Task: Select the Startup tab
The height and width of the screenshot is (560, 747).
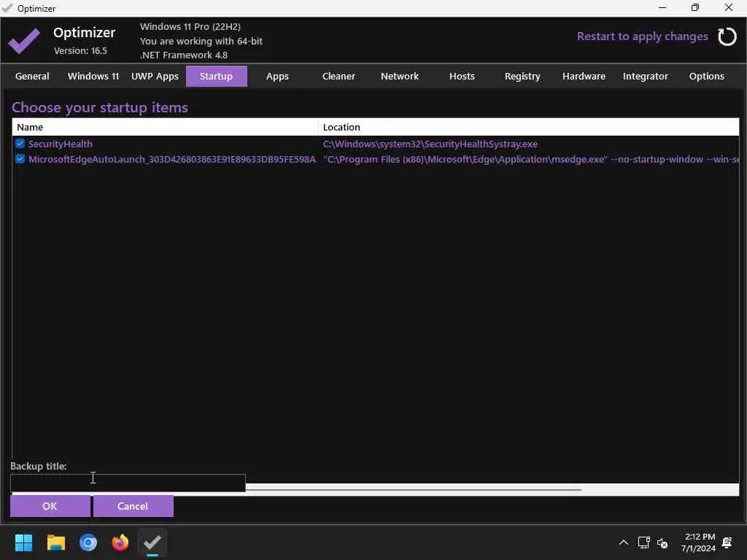Action: [x=216, y=76]
